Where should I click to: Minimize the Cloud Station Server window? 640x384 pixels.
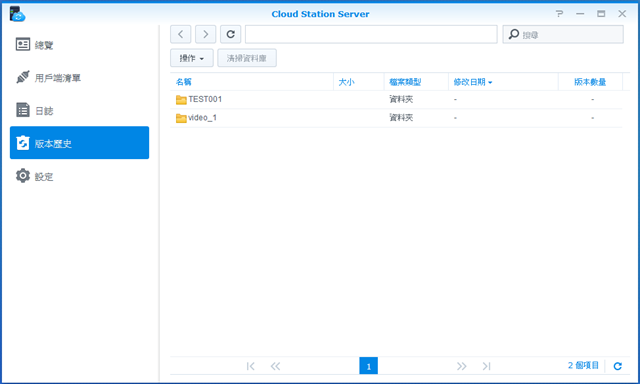pos(580,14)
